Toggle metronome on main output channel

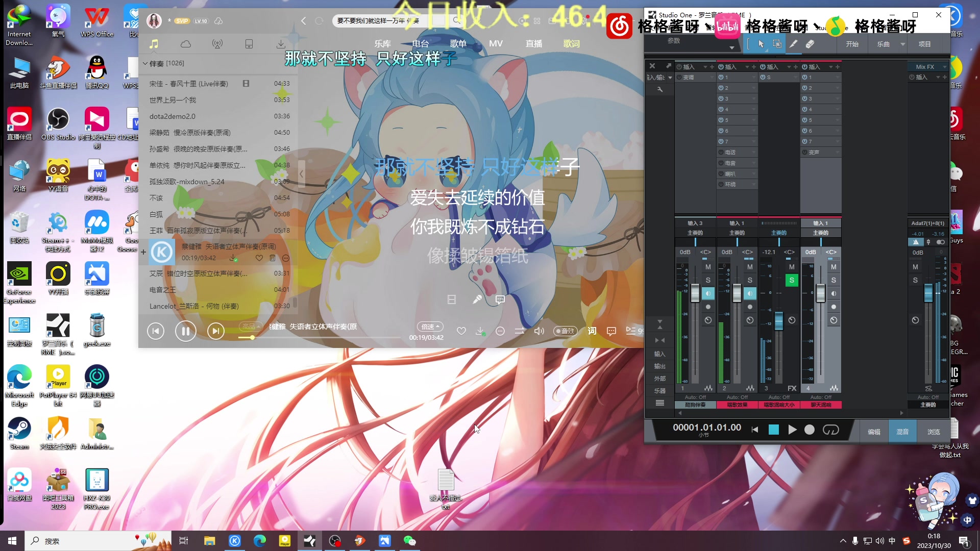point(916,242)
